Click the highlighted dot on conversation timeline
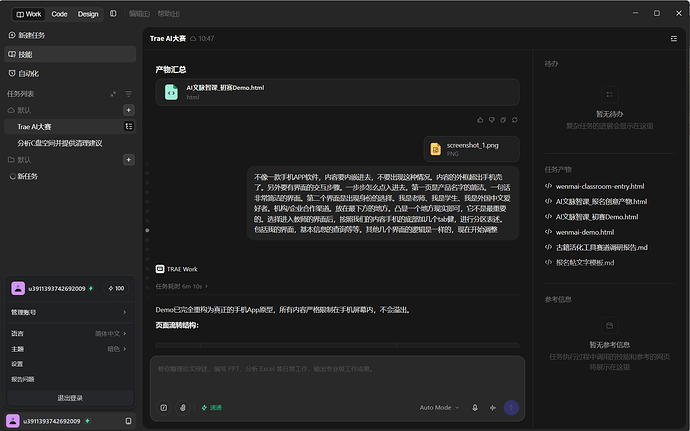 tap(147, 230)
